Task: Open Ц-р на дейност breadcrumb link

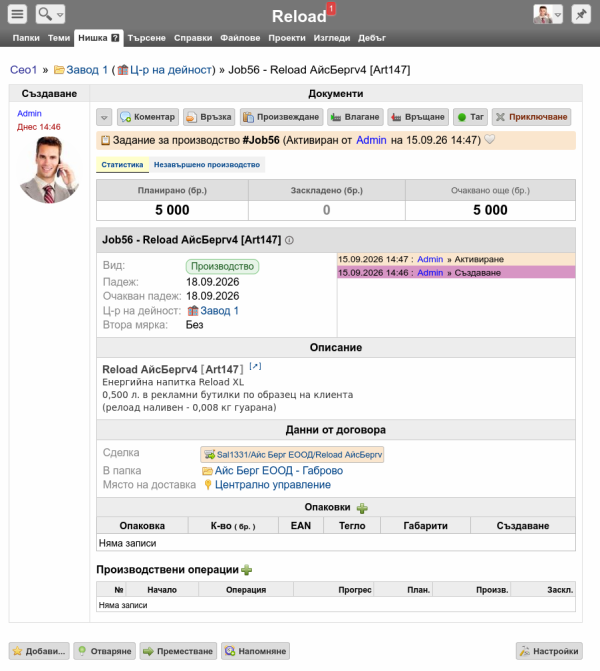Action: (x=171, y=70)
